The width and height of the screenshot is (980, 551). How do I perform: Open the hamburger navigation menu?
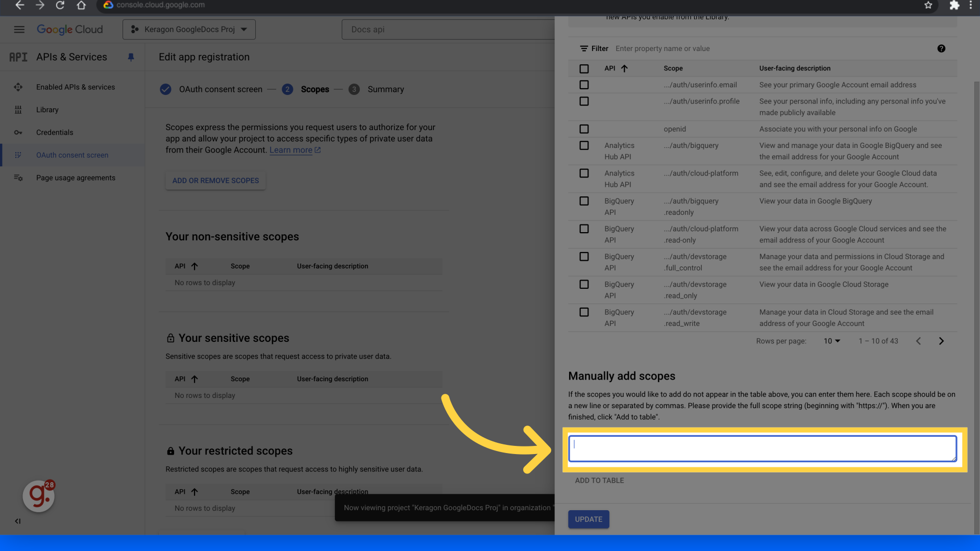point(19,30)
